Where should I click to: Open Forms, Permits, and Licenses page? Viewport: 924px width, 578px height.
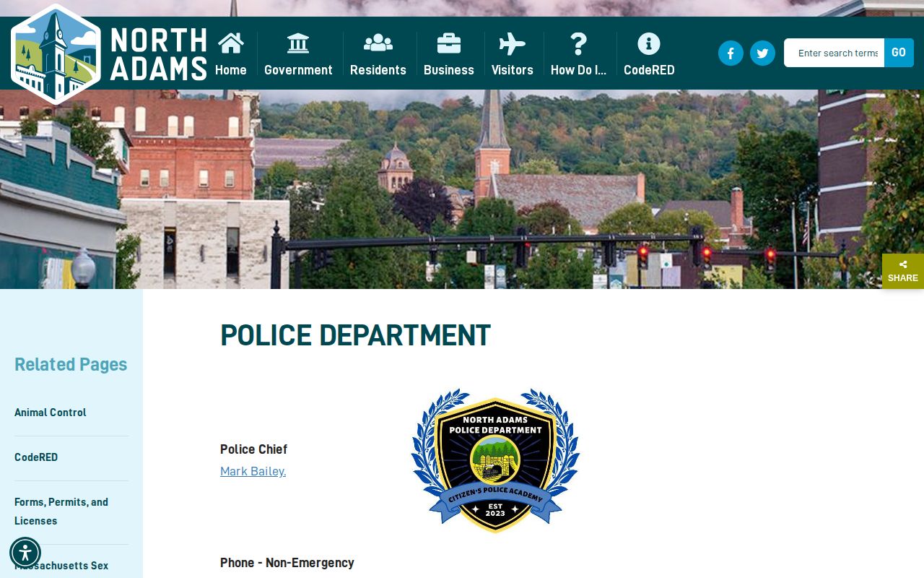tap(61, 512)
